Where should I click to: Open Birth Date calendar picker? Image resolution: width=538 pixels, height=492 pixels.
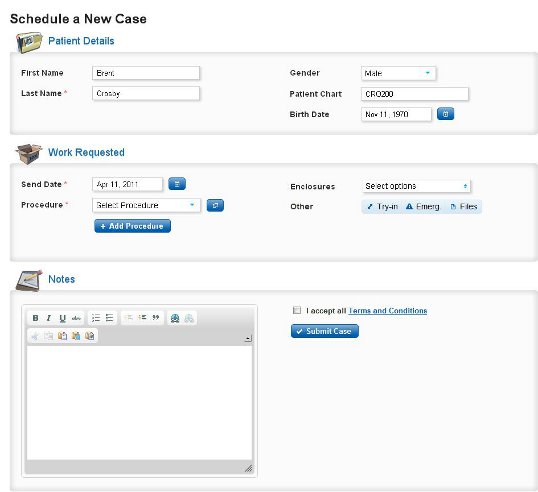click(445, 114)
